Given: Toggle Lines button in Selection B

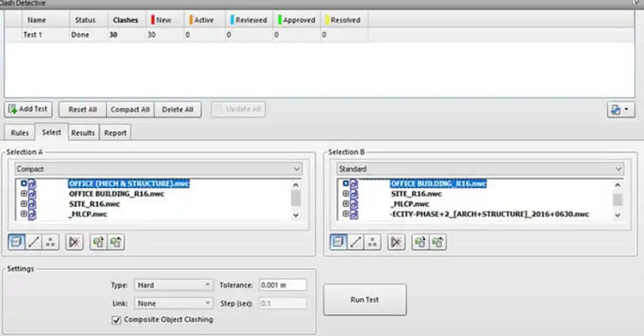Looking at the screenshot, I should 356,242.
